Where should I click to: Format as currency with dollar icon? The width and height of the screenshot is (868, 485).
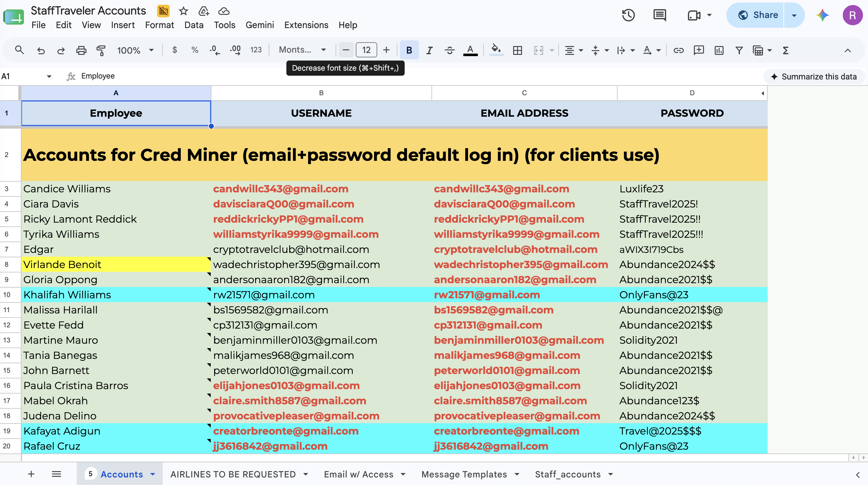(174, 50)
